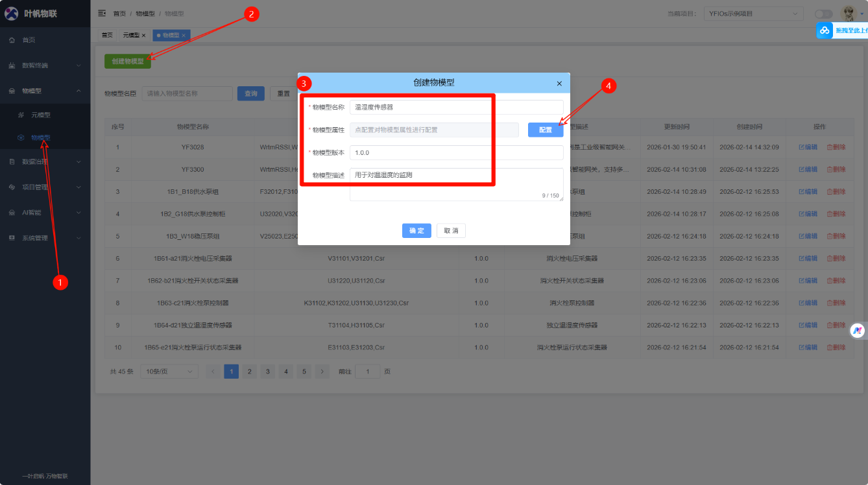This screenshot has height=485, width=868.
Task: Click the 确定 button to confirm
Action: (416, 231)
